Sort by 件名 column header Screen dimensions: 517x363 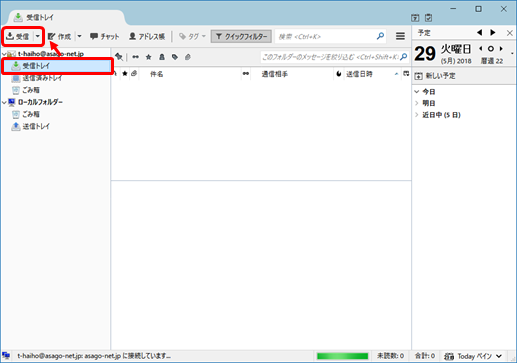[x=190, y=74]
